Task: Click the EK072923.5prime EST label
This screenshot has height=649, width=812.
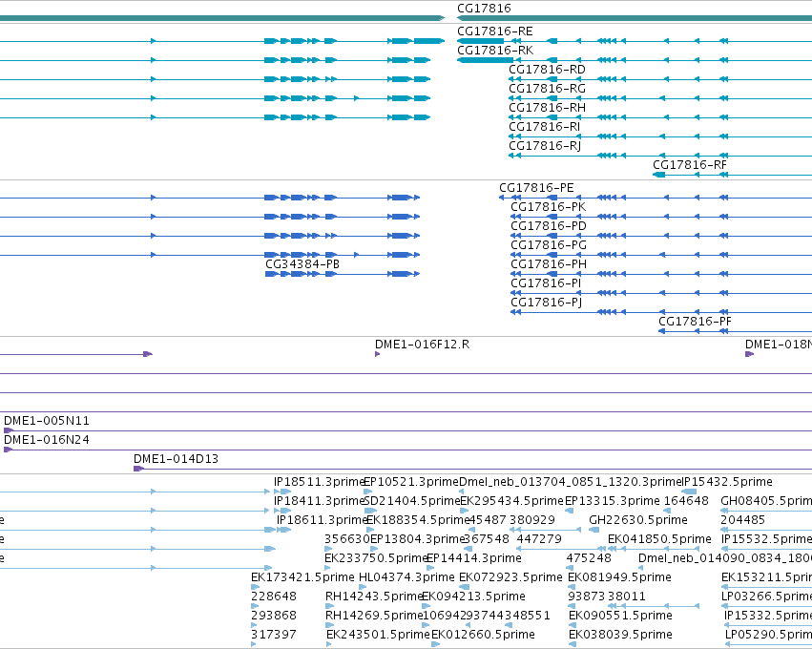Action: [x=510, y=577]
